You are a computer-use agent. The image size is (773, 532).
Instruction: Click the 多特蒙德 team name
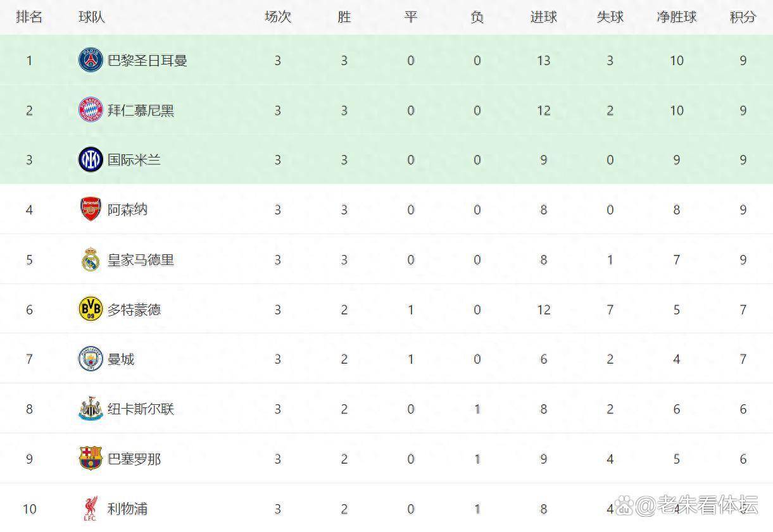click(134, 310)
